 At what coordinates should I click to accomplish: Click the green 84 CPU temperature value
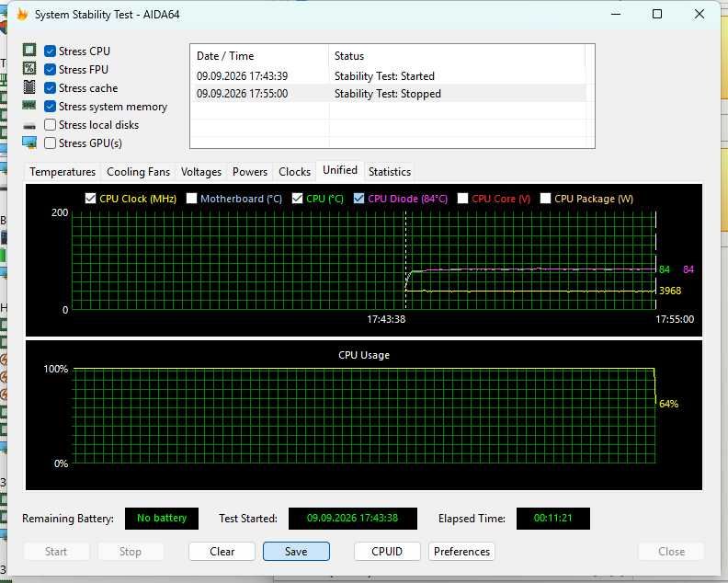(x=665, y=270)
